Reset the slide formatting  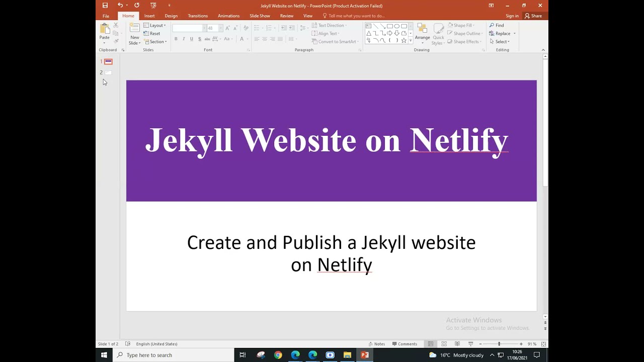click(152, 34)
